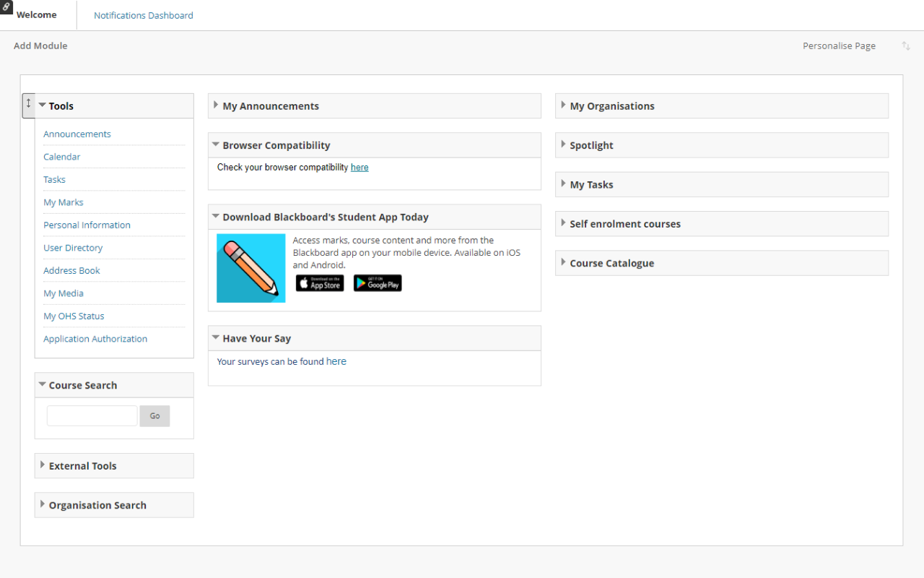The height and width of the screenshot is (578, 924).
Task: Click the Google Play download badge
Action: pyautogui.click(x=378, y=283)
